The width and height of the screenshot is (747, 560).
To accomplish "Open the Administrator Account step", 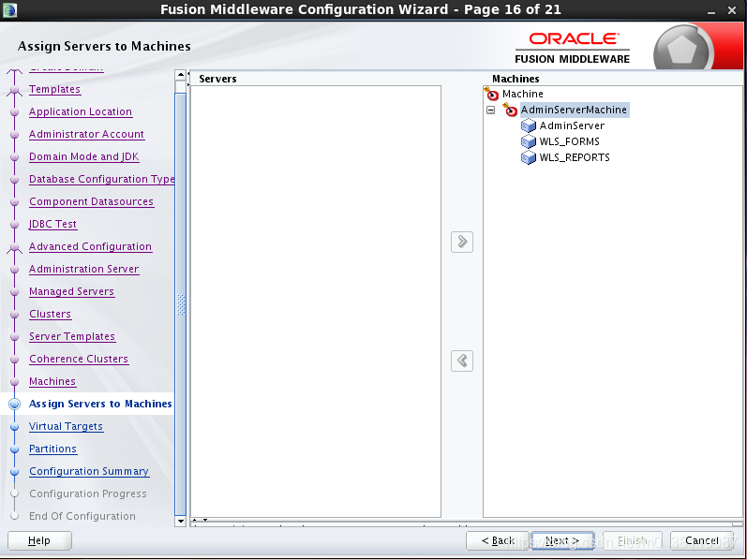I will pos(87,134).
